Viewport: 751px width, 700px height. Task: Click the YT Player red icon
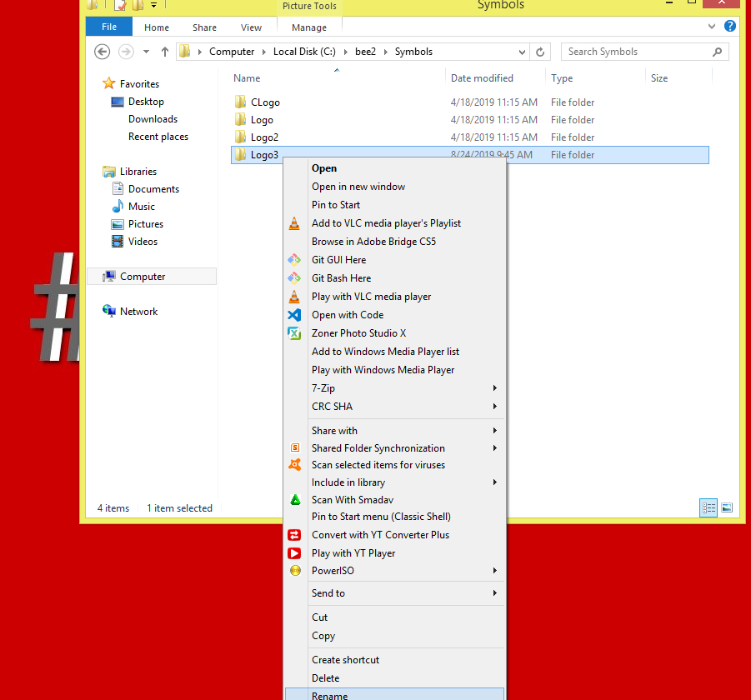294,553
